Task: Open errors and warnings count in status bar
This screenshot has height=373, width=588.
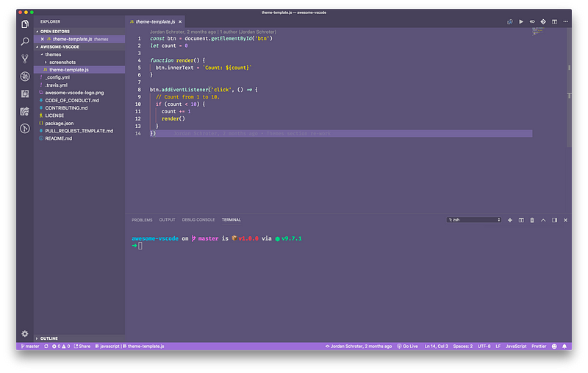Action: 61,347
